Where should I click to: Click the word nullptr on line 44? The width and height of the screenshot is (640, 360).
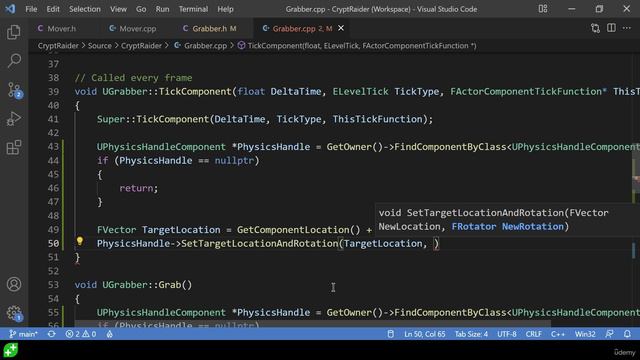pos(234,160)
